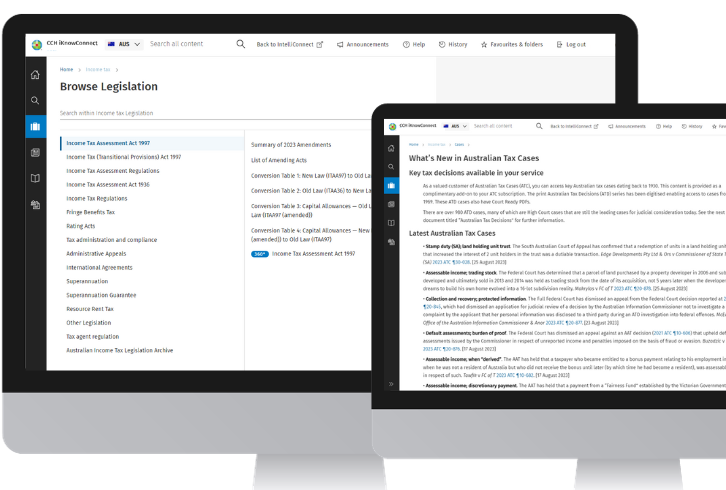The width and height of the screenshot is (726, 490).
Task: Click Log out on the left monitor
Action: 570,45
